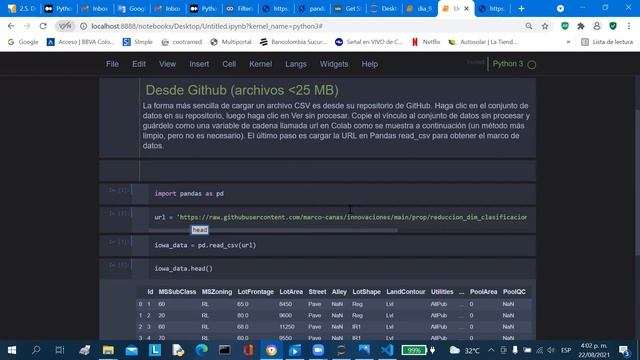Open the notification center icon

624,350
